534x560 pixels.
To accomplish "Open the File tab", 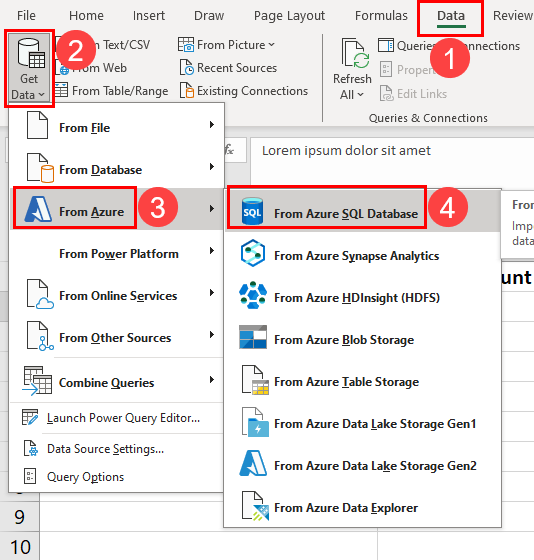I will [26, 15].
